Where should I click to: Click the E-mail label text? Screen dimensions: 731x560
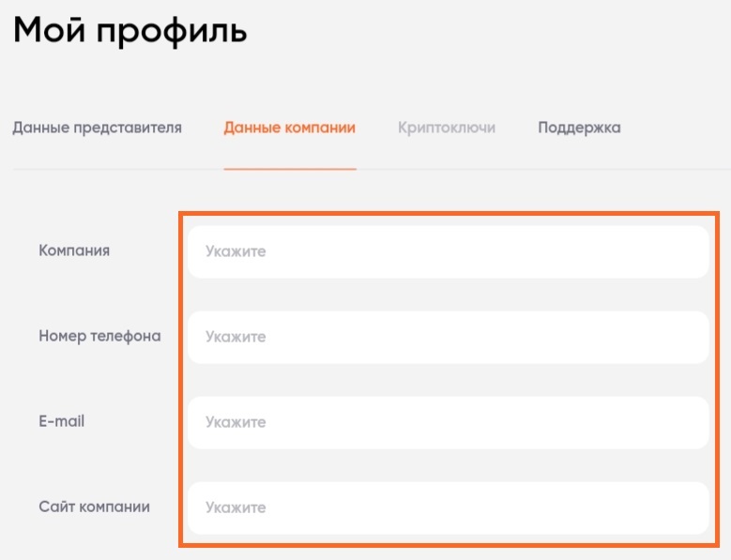[x=62, y=421]
